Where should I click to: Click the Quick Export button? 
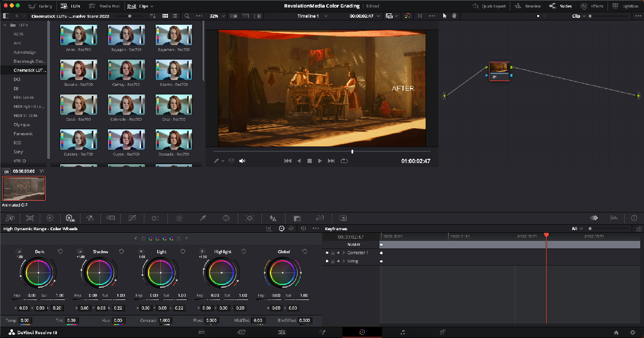(489, 6)
